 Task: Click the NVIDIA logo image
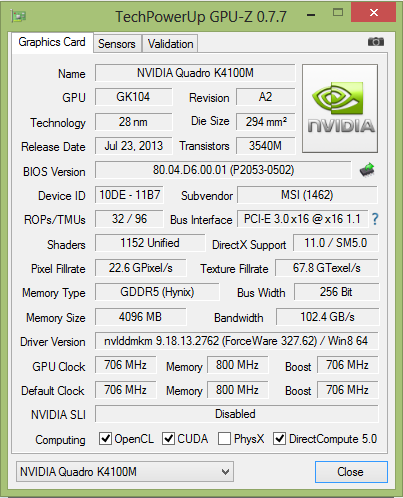pos(340,109)
